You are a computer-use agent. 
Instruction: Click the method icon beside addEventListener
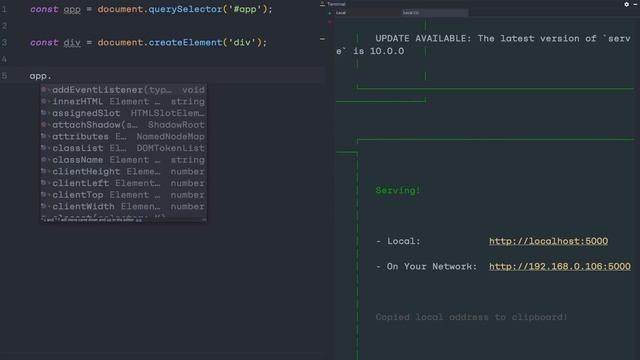click(x=44, y=89)
